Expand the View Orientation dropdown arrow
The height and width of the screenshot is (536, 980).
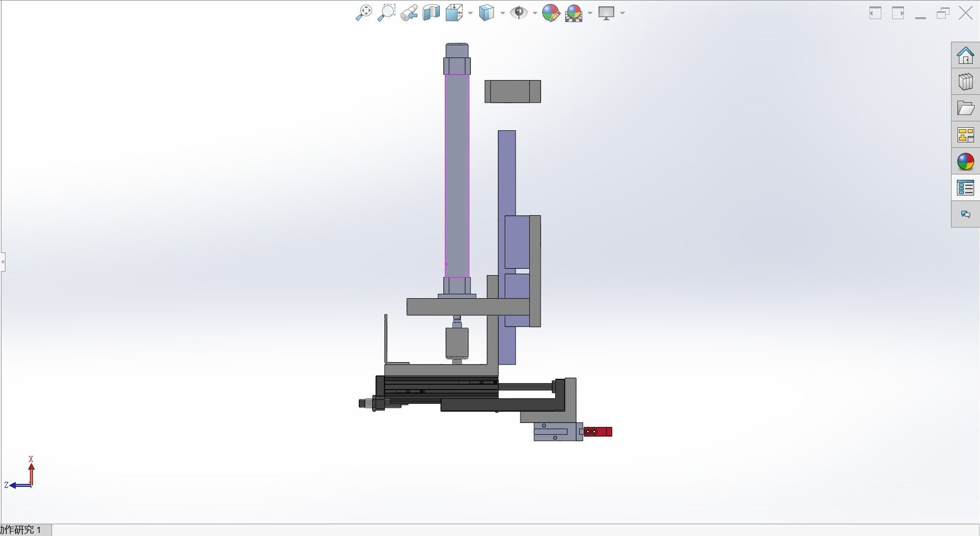470,13
